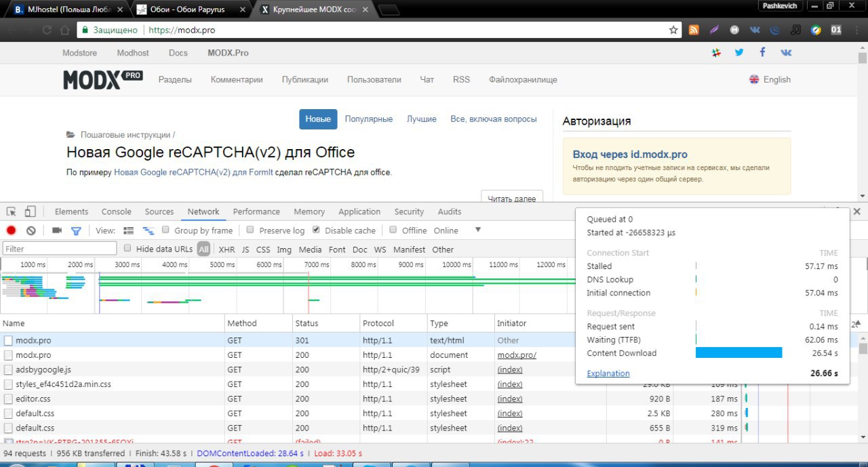868x467 pixels.
Task: Bookmark this page with the star icon
Action: click(673, 30)
